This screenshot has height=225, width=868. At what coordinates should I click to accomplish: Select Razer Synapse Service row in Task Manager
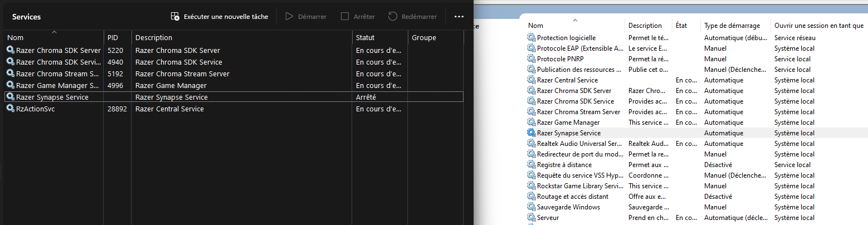234,97
